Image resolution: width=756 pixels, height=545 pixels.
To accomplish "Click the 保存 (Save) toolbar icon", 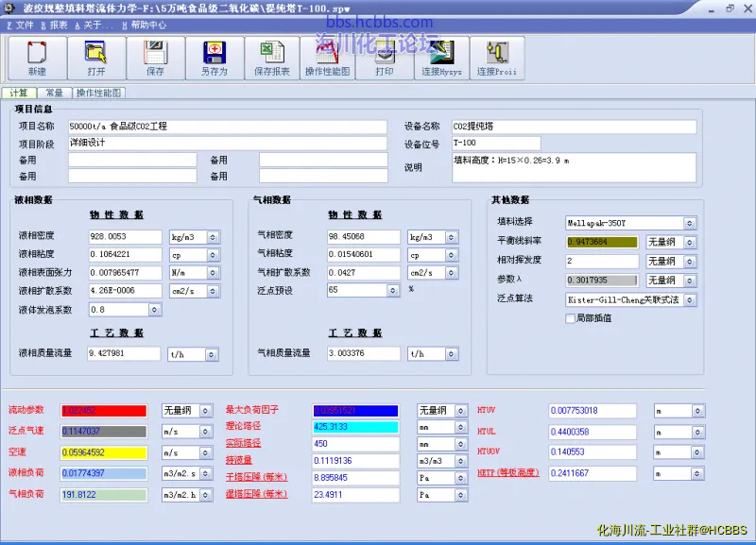I will [x=155, y=59].
